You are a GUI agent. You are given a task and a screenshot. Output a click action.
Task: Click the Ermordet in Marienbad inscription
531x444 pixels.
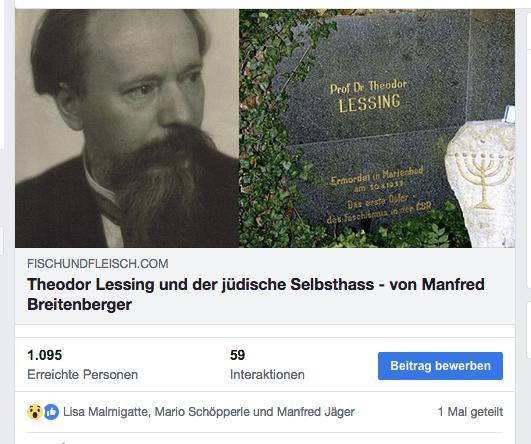377,176
